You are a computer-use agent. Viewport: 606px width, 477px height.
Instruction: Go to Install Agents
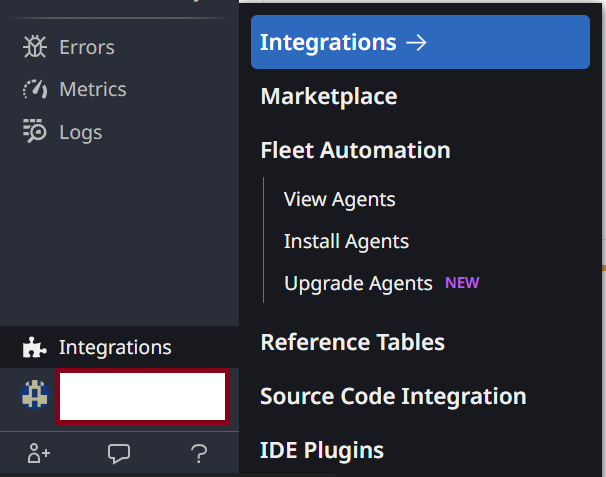tap(346, 241)
